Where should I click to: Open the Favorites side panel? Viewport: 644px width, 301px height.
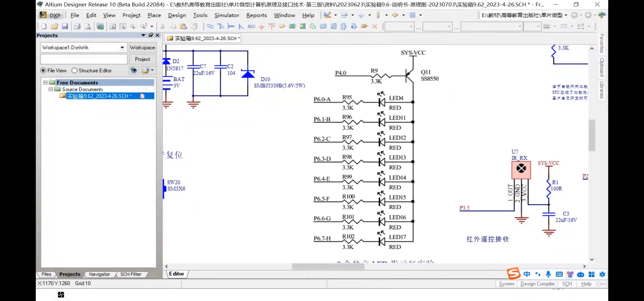click(602, 43)
